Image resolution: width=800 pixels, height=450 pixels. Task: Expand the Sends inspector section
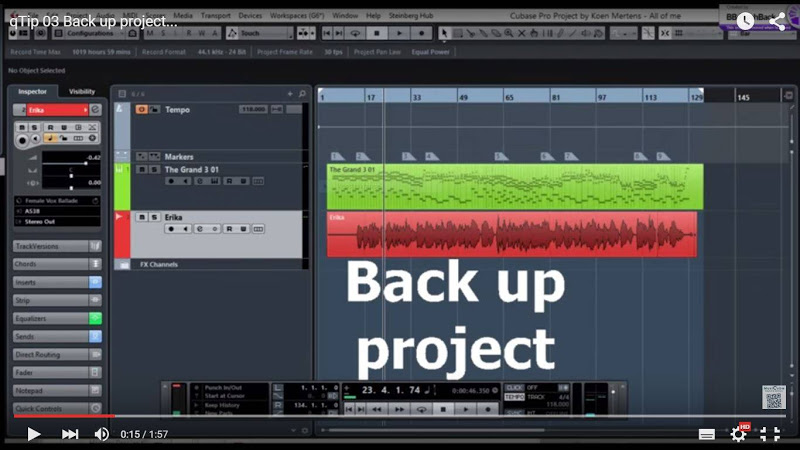coord(57,336)
